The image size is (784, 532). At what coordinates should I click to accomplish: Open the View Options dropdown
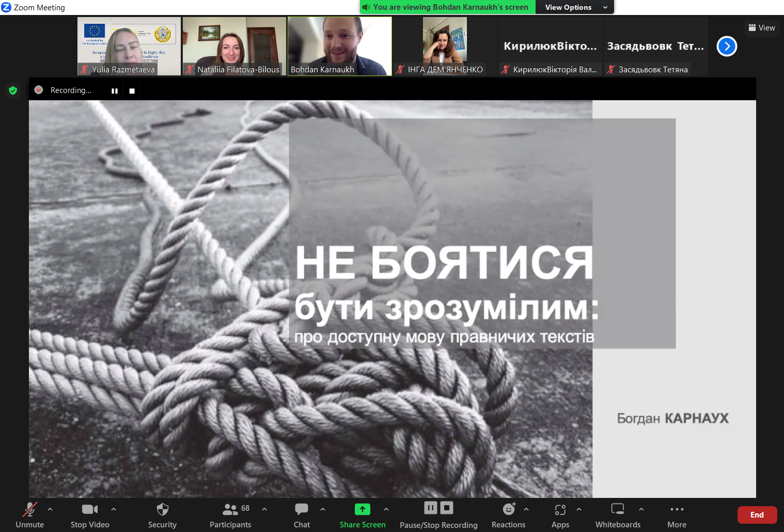pyautogui.click(x=575, y=7)
